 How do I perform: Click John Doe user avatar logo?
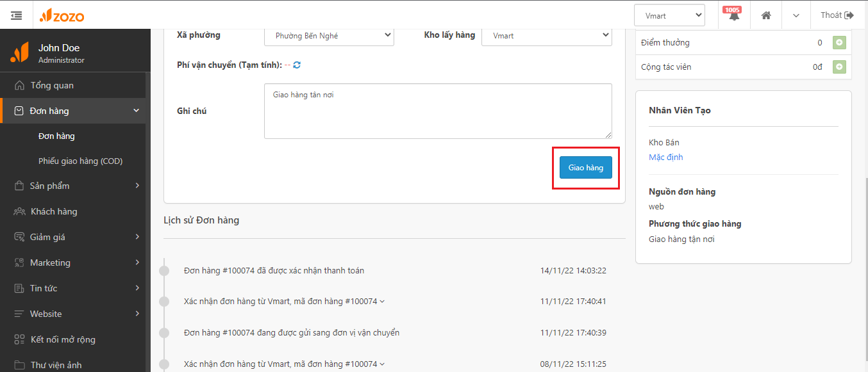[x=19, y=53]
